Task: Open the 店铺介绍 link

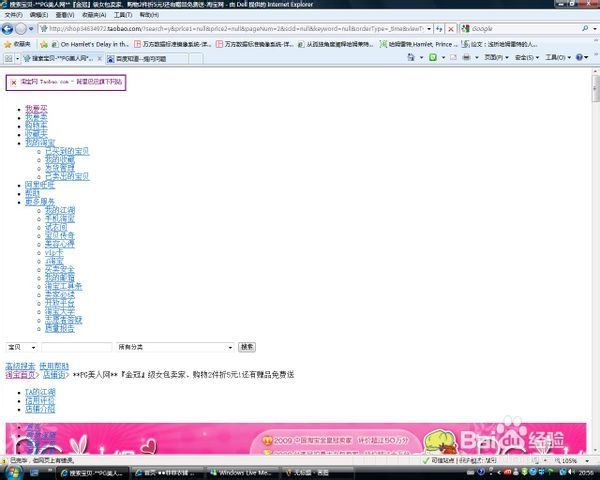Action: click(40, 409)
